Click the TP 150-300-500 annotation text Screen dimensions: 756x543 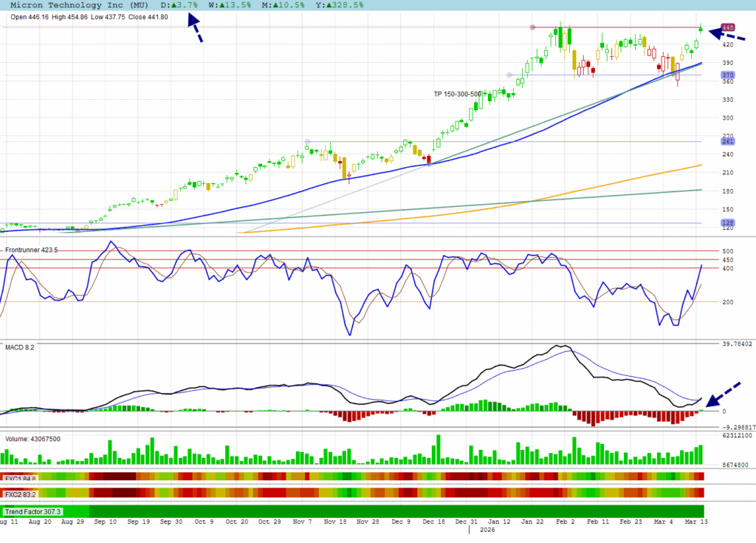pyautogui.click(x=458, y=95)
